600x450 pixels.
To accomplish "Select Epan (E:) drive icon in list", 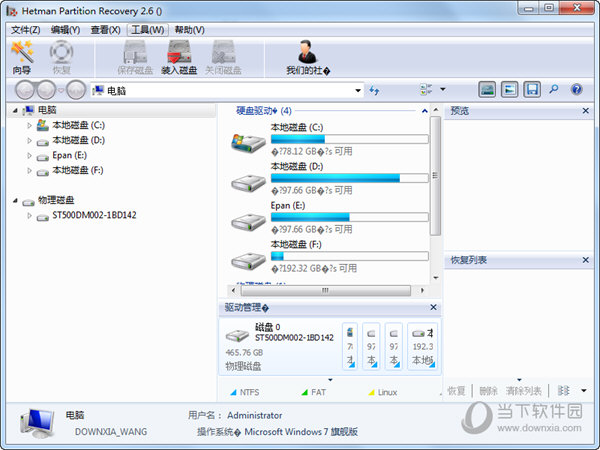I will (x=248, y=222).
